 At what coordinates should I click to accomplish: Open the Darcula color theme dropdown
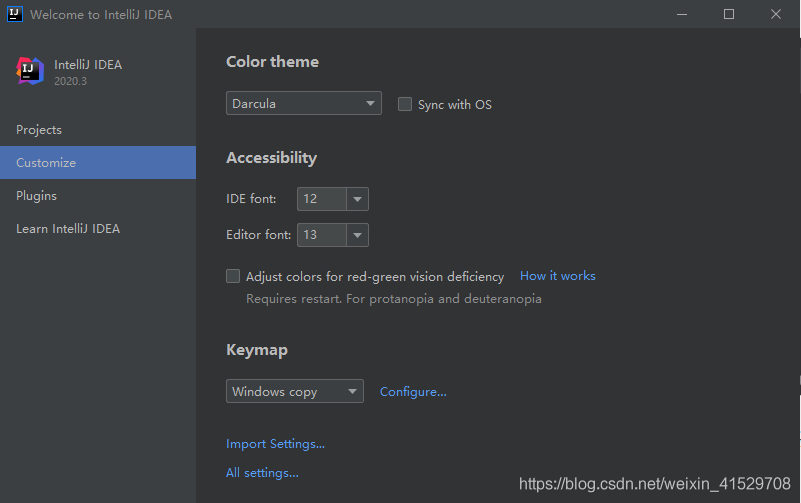click(303, 103)
